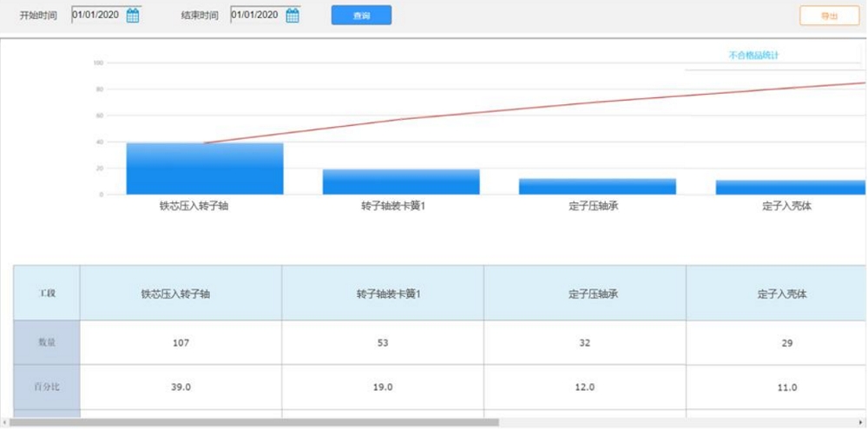This screenshot has width=868, height=430.
Task: Click the red cumulative percentage line
Action: (521, 111)
